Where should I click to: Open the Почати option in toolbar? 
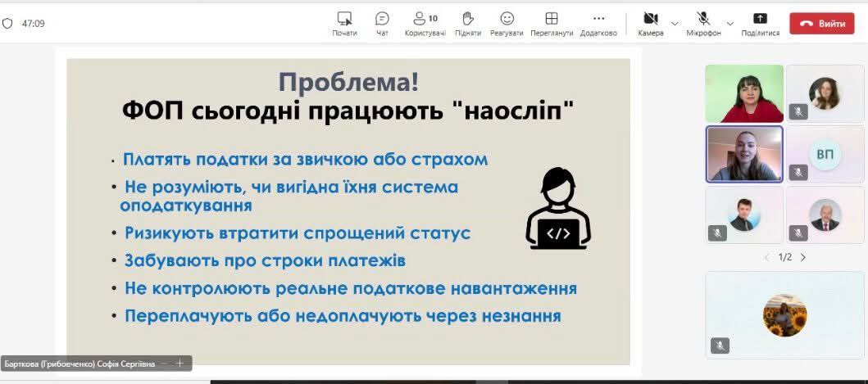click(344, 24)
